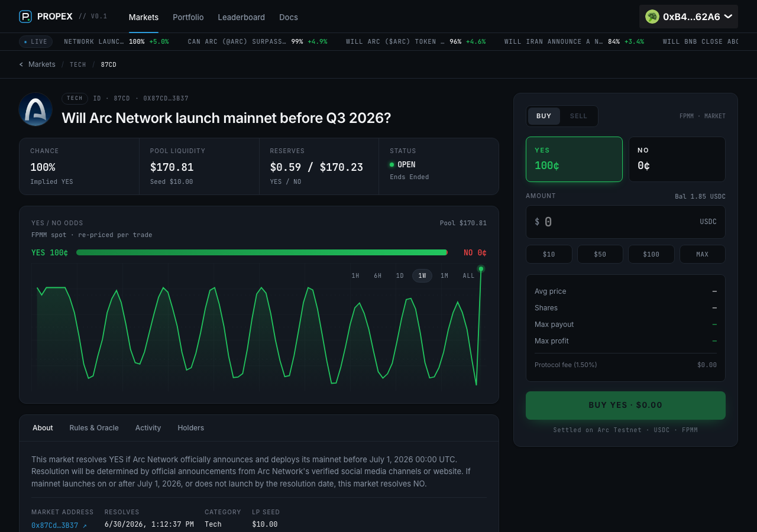The width and height of the screenshot is (757, 532).
Task: Click the TECH breadcrumb link
Action: tap(78, 64)
